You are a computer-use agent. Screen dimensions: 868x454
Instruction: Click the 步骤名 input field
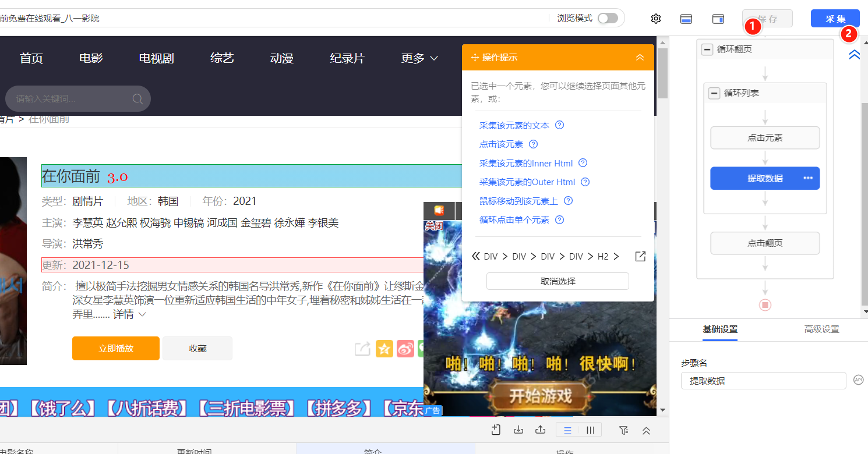click(x=763, y=381)
